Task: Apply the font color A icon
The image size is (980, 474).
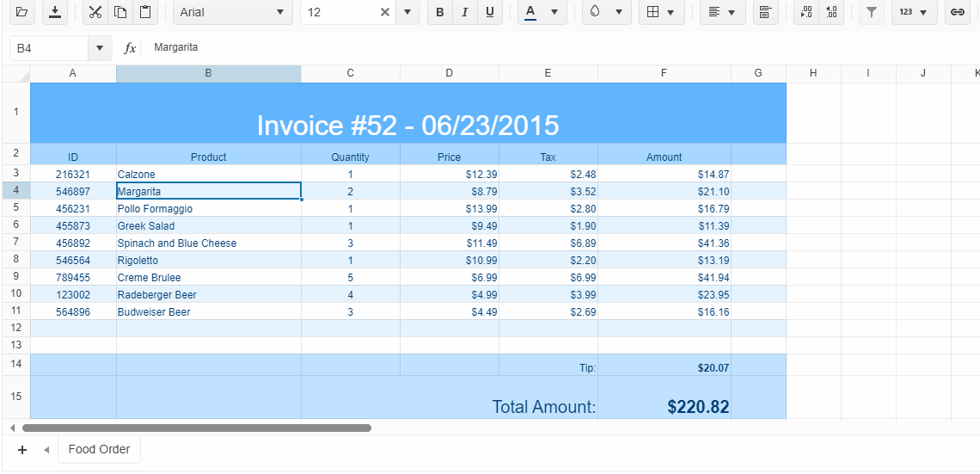Action: (x=530, y=12)
